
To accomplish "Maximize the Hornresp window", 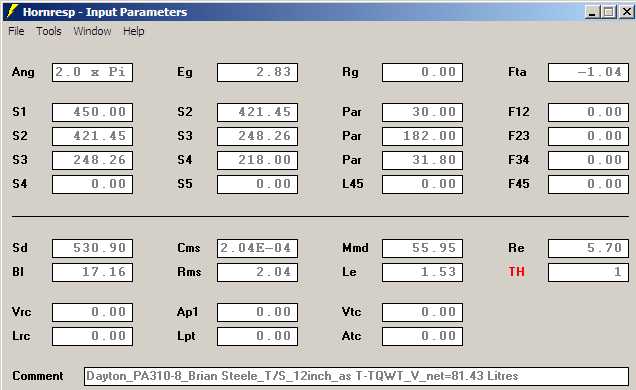I will tap(609, 12).
